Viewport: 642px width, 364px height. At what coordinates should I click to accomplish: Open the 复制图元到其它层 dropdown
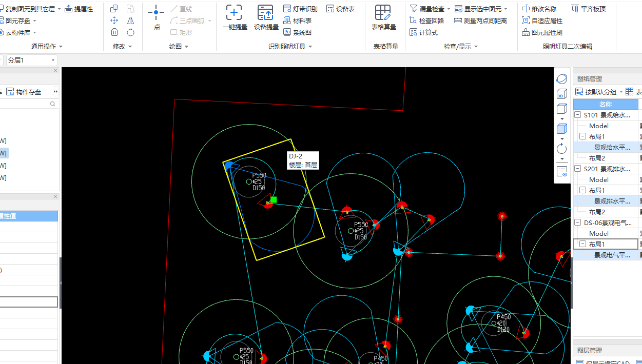click(59, 9)
